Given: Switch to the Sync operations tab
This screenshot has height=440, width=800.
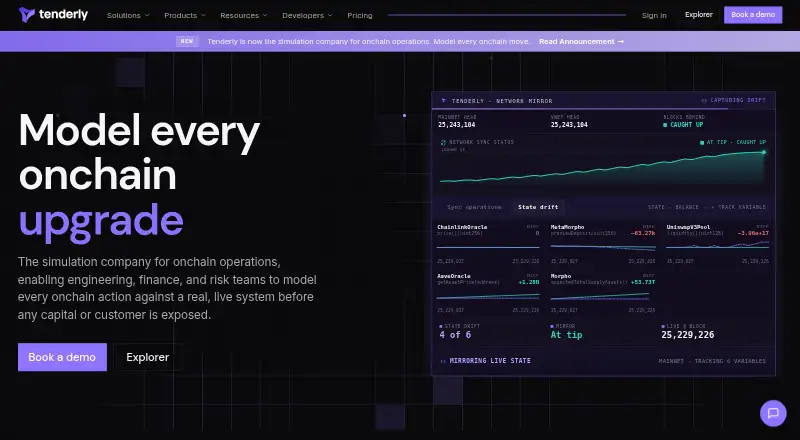Looking at the screenshot, I should click(x=474, y=207).
